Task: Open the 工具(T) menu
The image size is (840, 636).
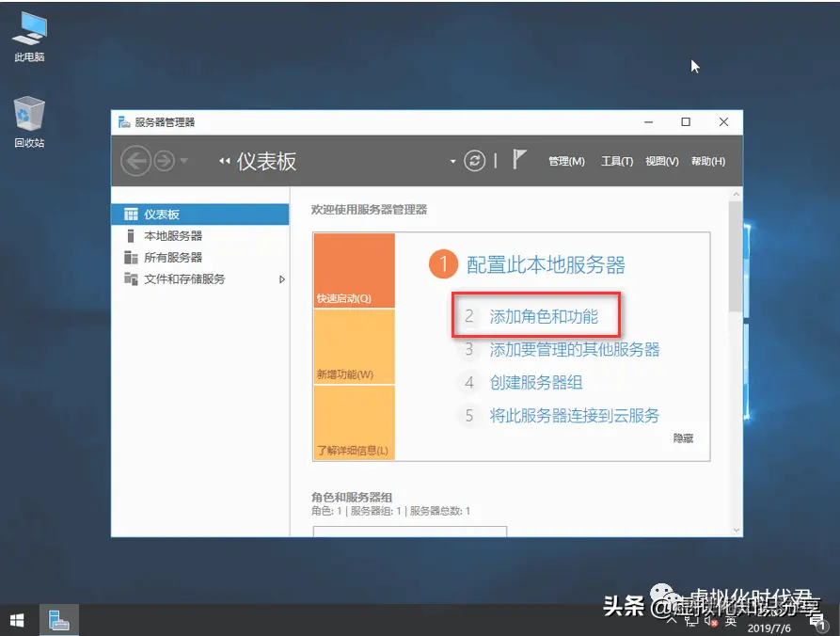Action: (617, 160)
